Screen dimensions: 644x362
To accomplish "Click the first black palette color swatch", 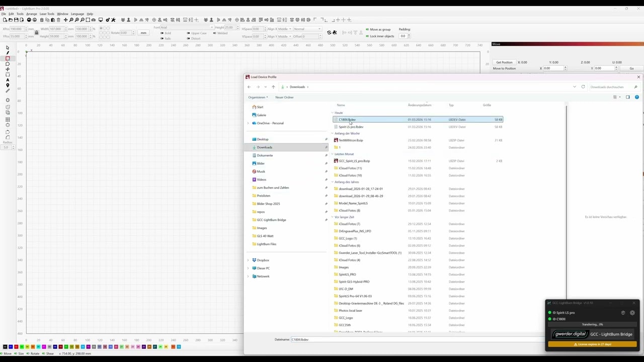I will (x=5, y=346).
